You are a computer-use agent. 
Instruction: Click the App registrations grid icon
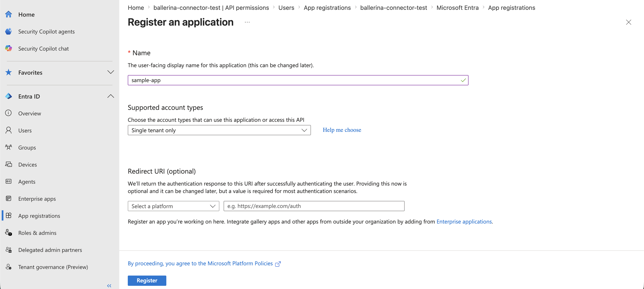tap(9, 215)
